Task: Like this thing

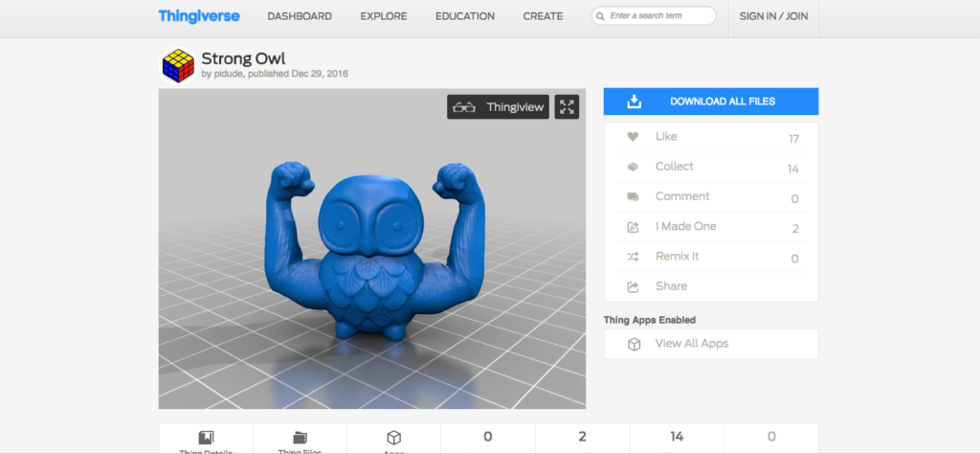Action: tap(711, 137)
